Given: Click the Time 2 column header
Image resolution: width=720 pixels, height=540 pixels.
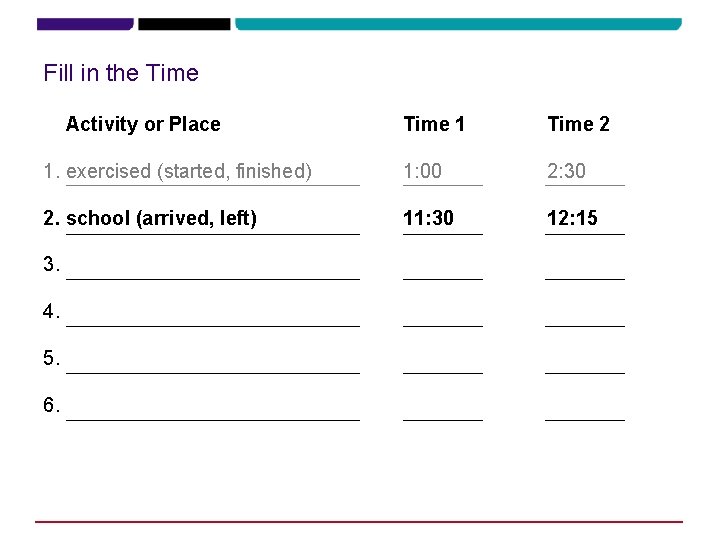Looking at the screenshot, I should point(579,124).
